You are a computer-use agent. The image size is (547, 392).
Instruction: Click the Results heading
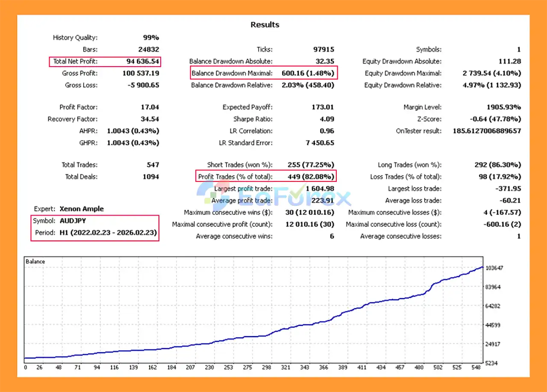pos(265,25)
